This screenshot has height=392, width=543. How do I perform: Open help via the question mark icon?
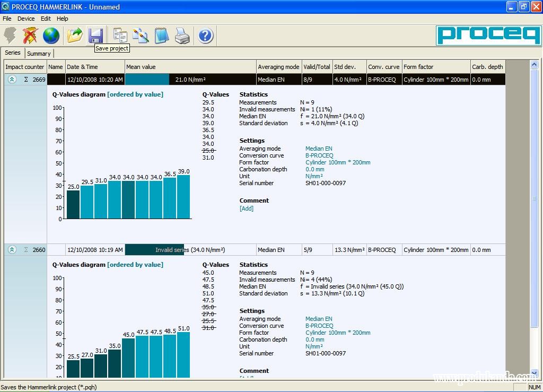click(x=205, y=36)
